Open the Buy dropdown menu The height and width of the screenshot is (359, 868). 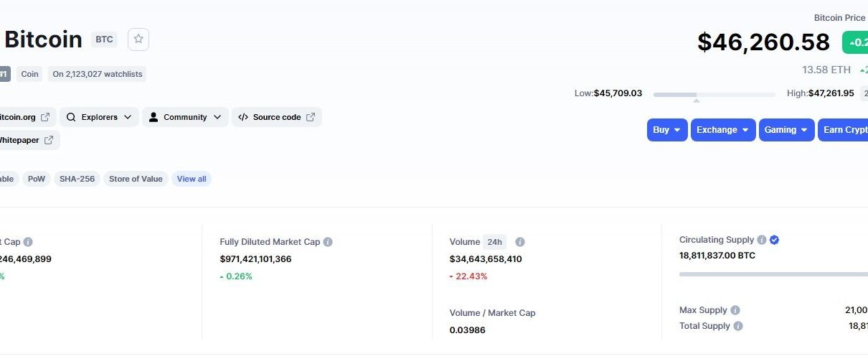click(x=667, y=130)
